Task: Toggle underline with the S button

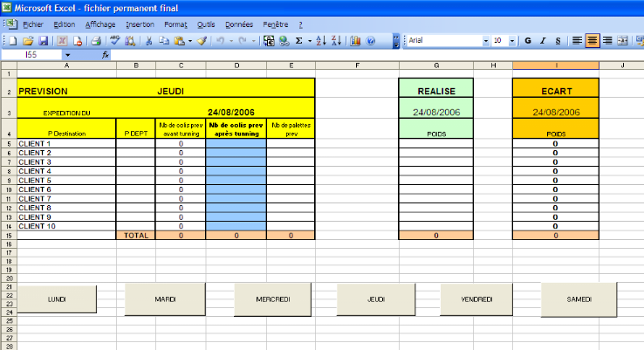Action: tap(558, 41)
